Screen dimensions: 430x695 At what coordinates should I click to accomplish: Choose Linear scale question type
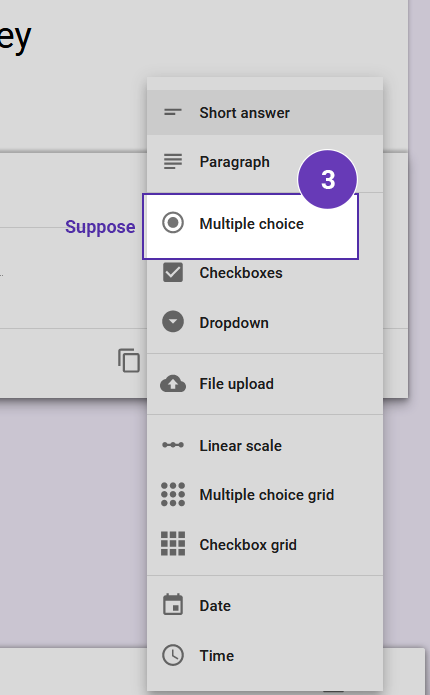point(265,445)
